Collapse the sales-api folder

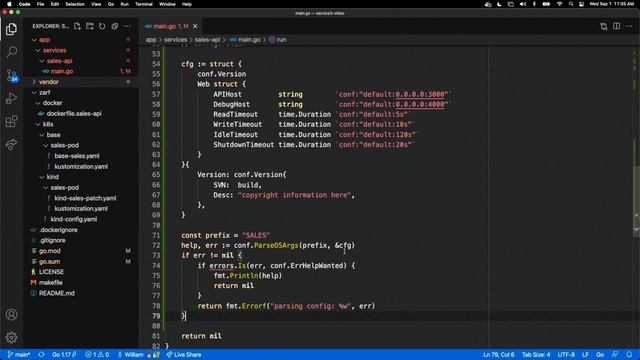(80, 61)
